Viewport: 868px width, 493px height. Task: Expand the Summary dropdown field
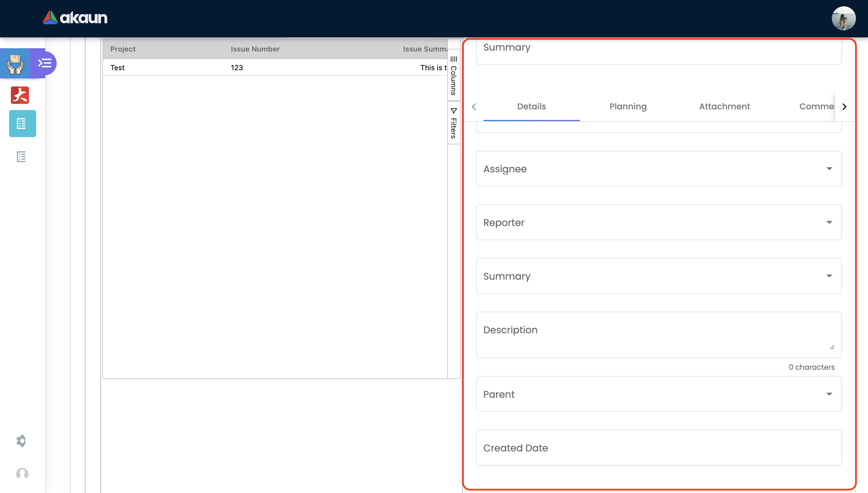pos(659,276)
